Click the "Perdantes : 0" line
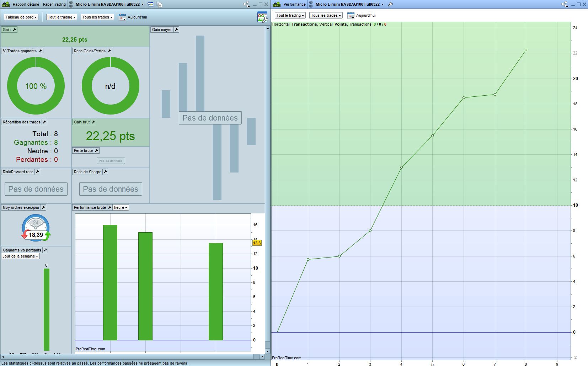Screen dimensions: 588x366 click(x=37, y=159)
